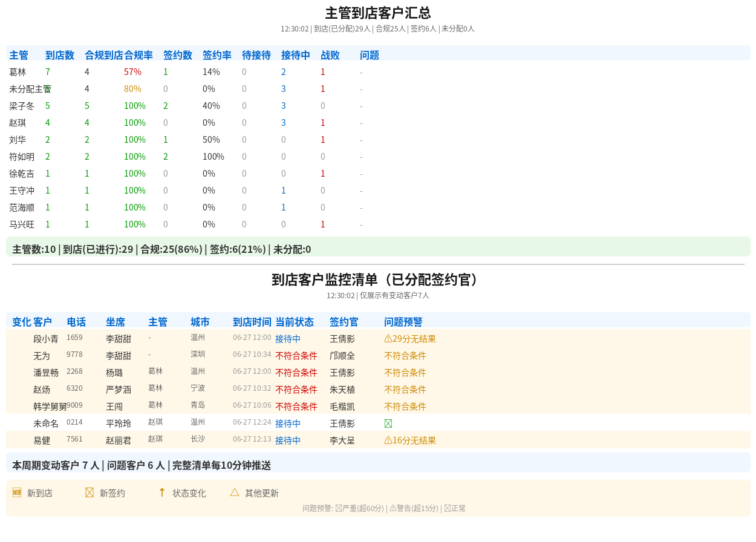Click the 80% compliance rate value
Screen dimensions: 756x542
coord(132,89)
